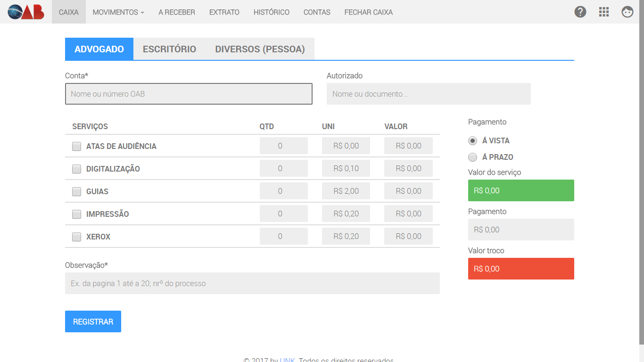Focus the Autorizado input field
This screenshot has width=644, height=362.
tap(429, 94)
